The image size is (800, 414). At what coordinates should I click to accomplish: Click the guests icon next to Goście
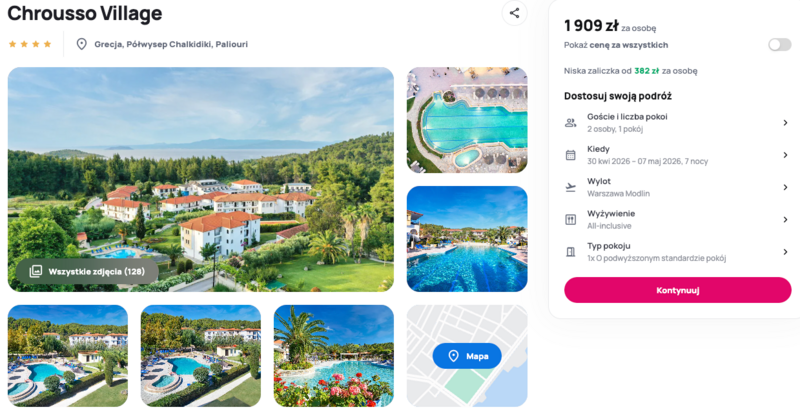(570, 123)
